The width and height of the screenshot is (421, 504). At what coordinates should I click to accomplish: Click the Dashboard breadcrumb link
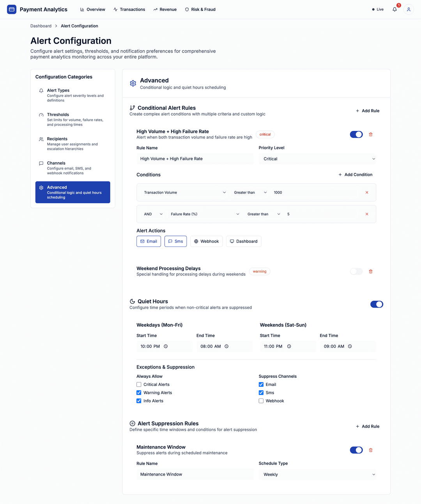pyautogui.click(x=41, y=26)
